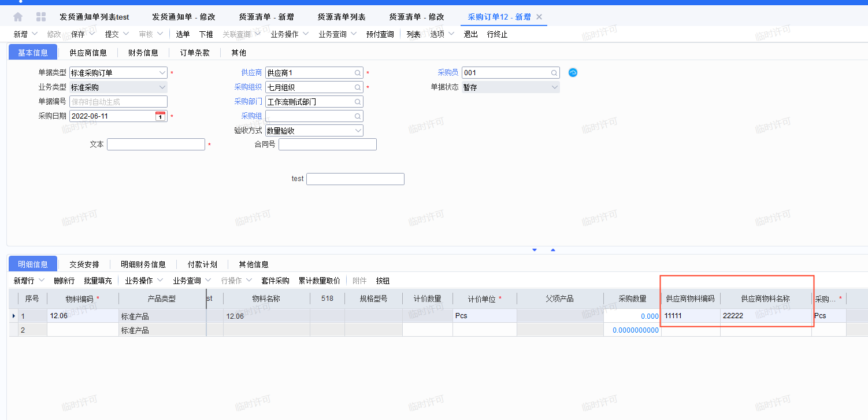Select cell 22222 in 供应商物料名称
868x420 pixels.
click(x=766, y=316)
